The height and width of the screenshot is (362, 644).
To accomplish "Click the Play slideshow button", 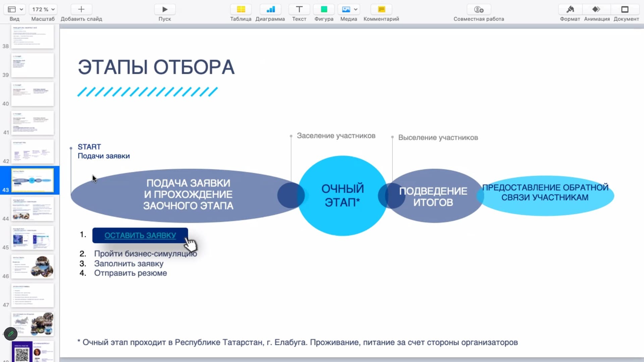I will [165, 9].
